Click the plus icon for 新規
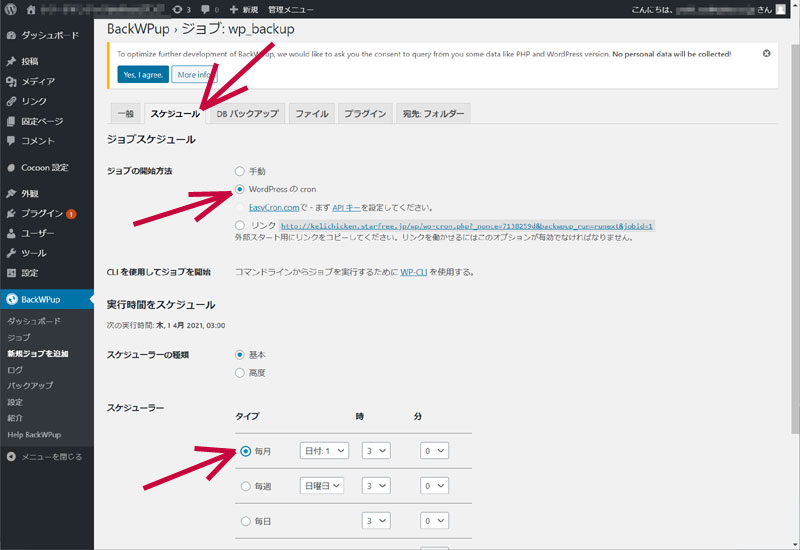The width and height of the screenshot is (800, 550). click(234, 9)
